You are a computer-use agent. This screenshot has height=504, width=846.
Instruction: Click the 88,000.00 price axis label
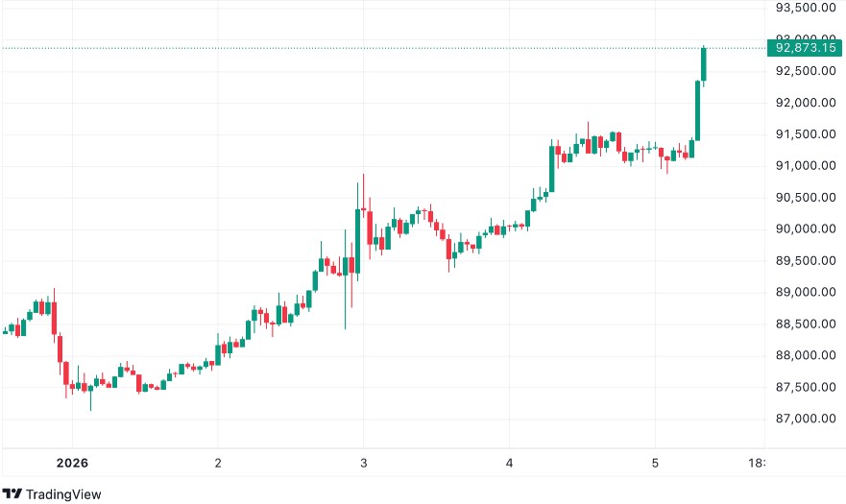click(802, 356)
